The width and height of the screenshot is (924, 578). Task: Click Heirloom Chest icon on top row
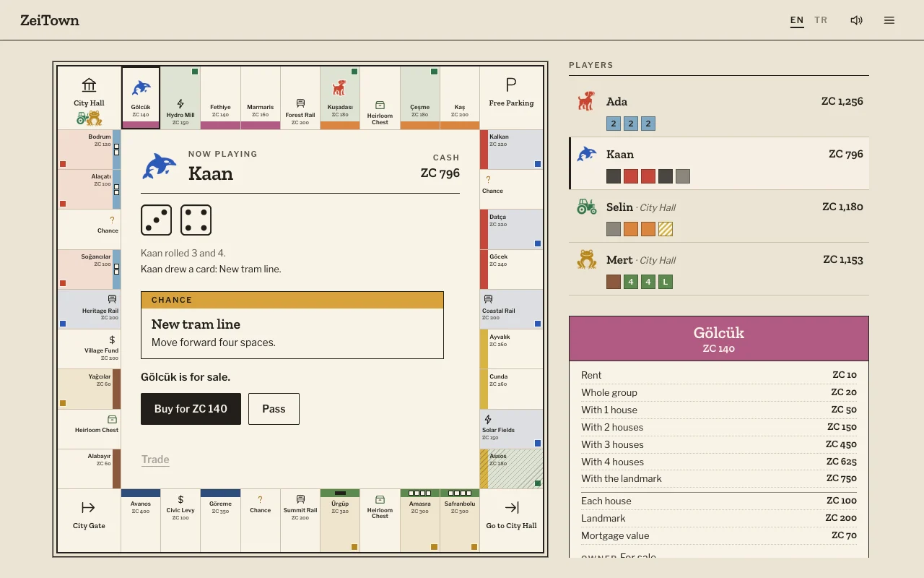coord(380,105)
